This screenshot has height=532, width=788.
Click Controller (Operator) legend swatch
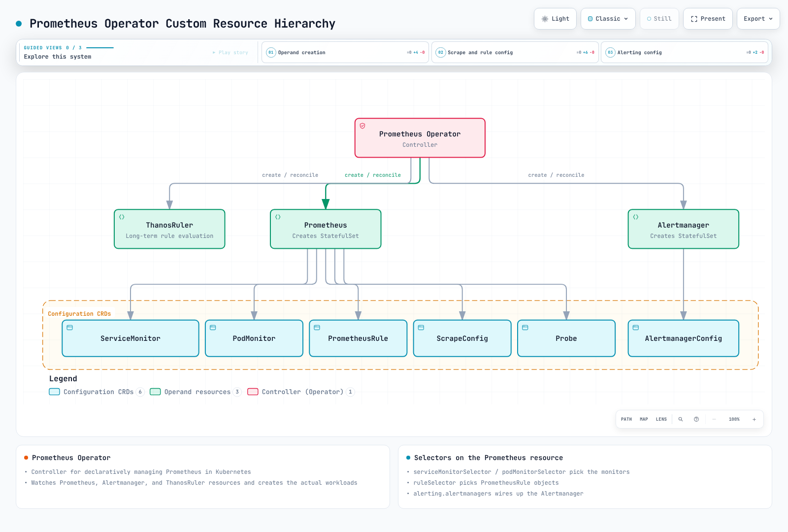(253, 392)
